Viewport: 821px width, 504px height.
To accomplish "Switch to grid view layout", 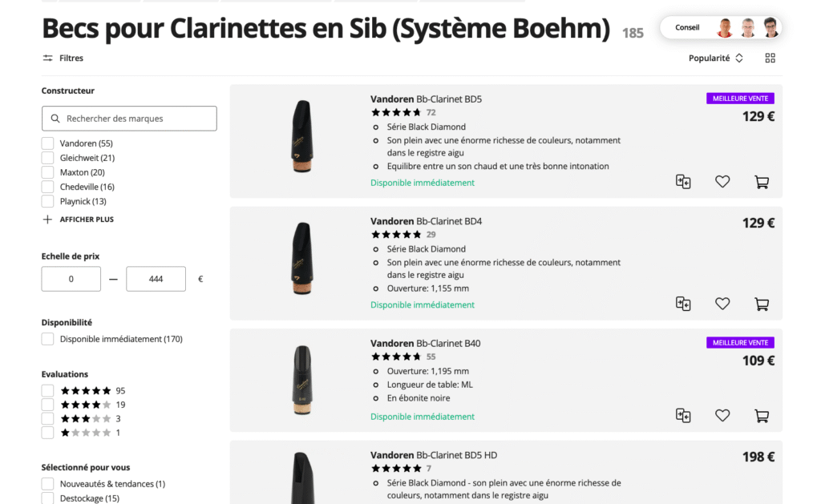I will tap(770, 57).
